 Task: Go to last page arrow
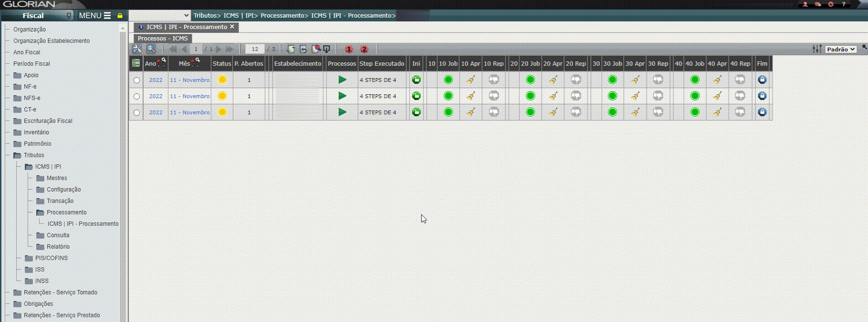[229, 49]
